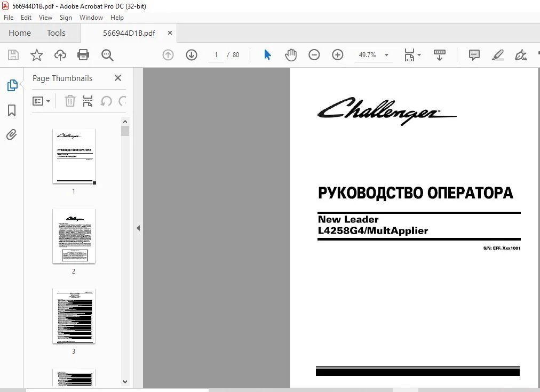Activate the Hand pan tool

click(x=291, y=55)
